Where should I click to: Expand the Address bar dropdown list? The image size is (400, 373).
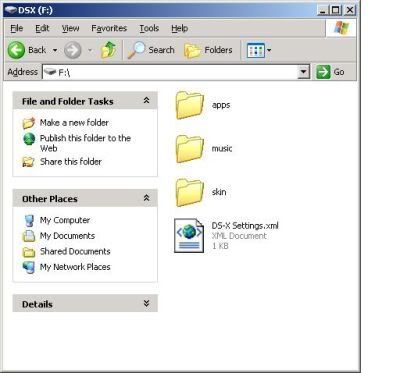(303, 72)
